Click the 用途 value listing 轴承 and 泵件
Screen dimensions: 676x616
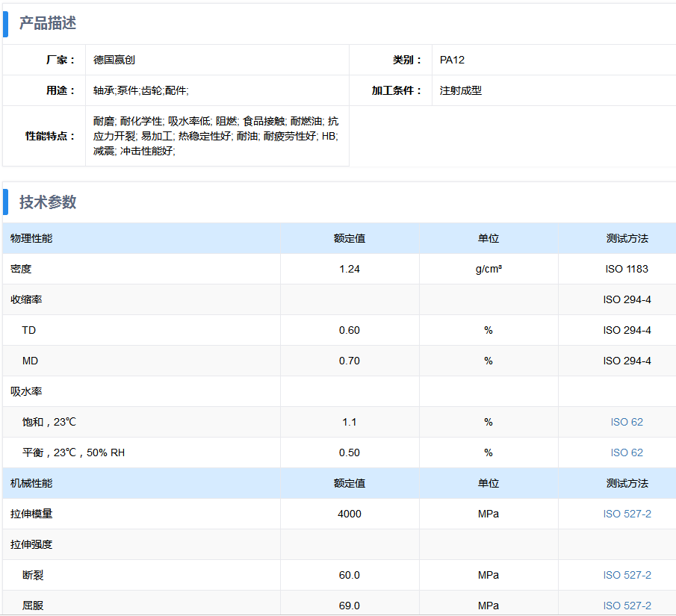coord(141,90)
